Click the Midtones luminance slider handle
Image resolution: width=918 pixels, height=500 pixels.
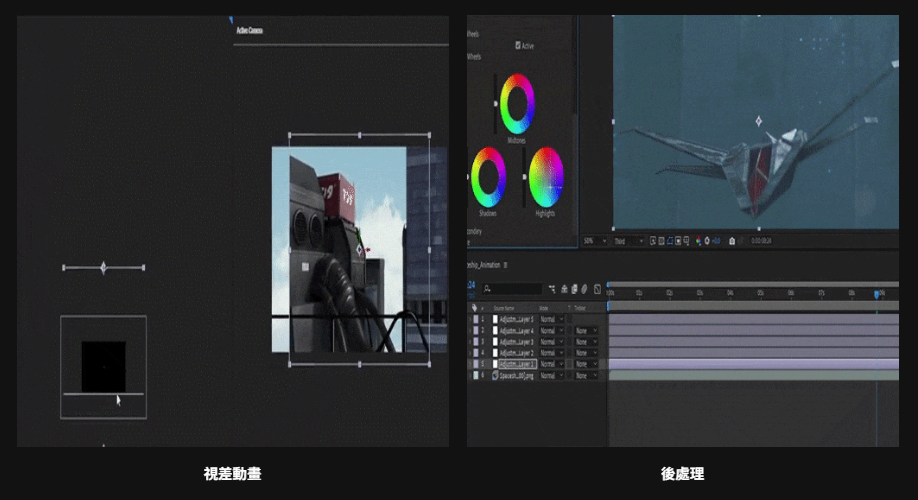pyautogui.click(x=496, y=104)
